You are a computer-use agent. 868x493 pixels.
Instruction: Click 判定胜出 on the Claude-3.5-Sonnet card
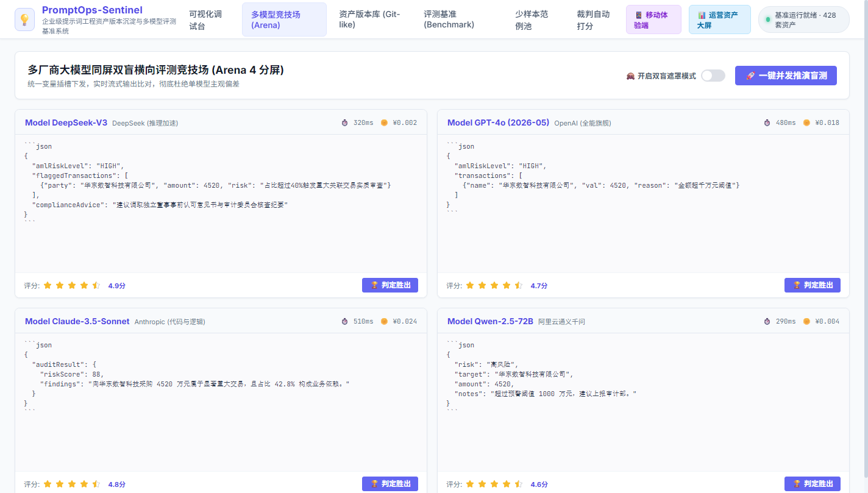tap(390, 484)
